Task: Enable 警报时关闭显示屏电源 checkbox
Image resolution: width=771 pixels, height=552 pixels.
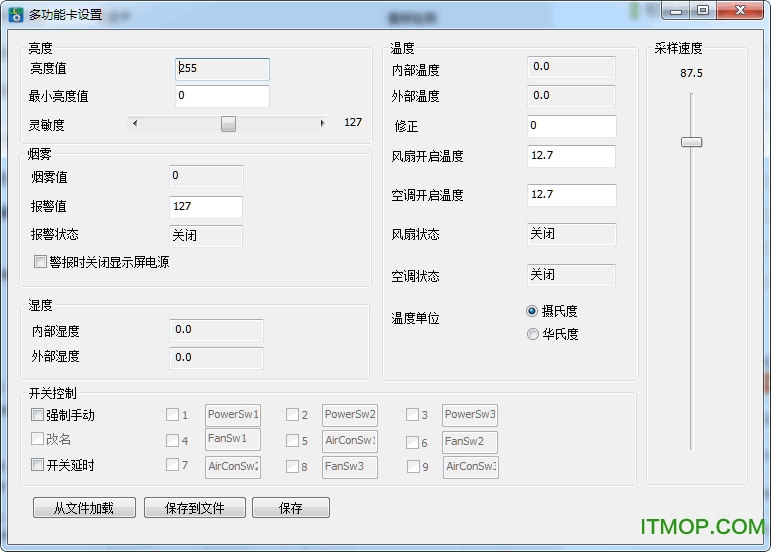Action: click(x=41, y=262)
